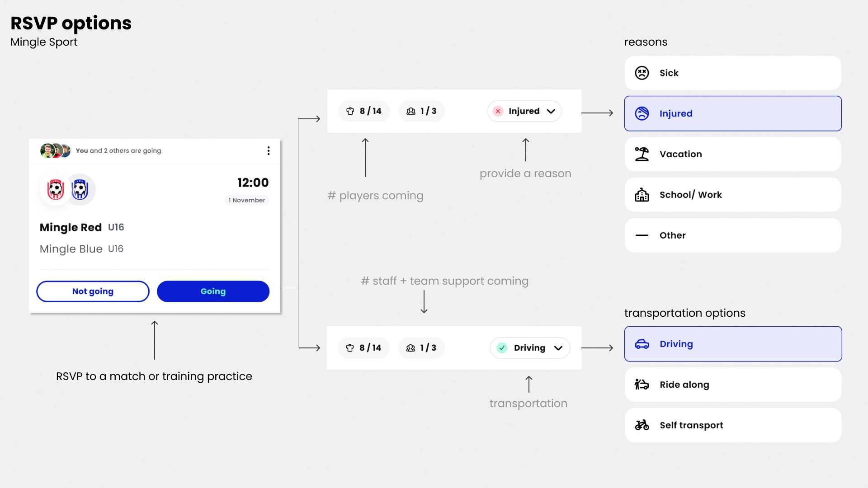Click the ride along passenger icon

click(x=642, y=385)
